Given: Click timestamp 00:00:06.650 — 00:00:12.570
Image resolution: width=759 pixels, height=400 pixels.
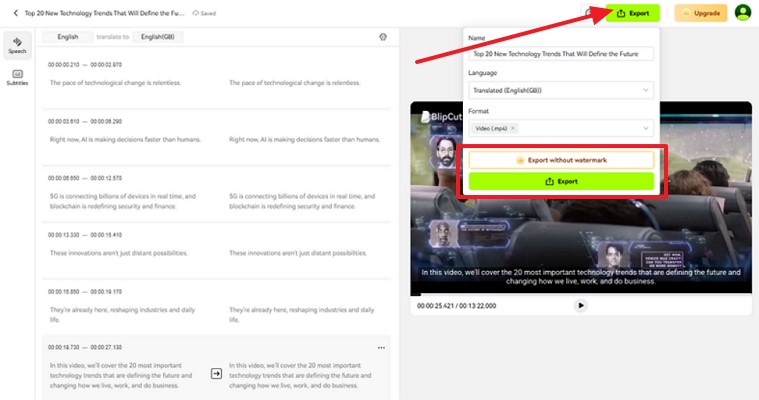Looking at the screenshot, I should [x=85, y=178].
